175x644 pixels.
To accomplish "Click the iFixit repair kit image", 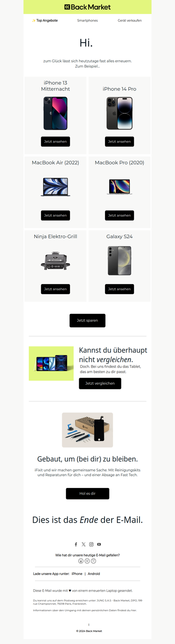I will click(87, 430).
